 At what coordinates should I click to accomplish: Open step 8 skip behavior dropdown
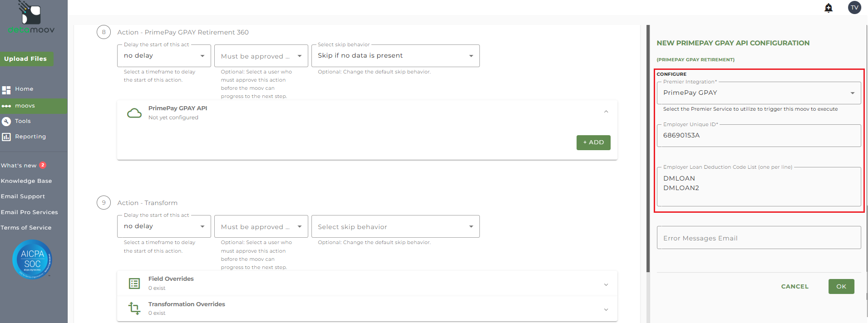(395, 56)
